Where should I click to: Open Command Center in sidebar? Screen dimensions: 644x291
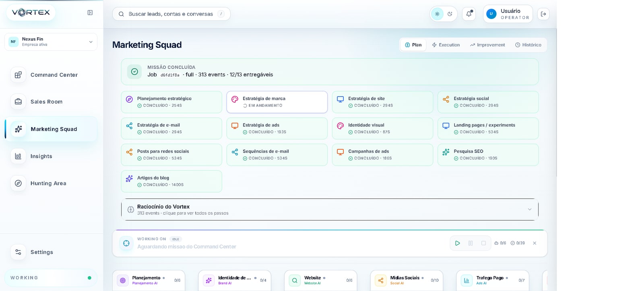click(51, 75)
